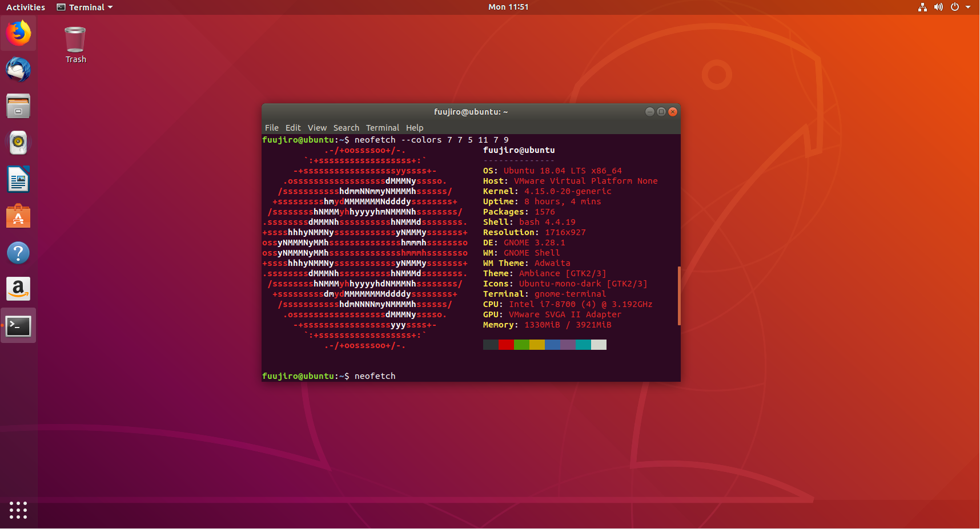The image size is (980, 529).
Task: Click memory value '1330MiB / 3921MiB'
Action: pyautogui.click(x=568, y=325)
